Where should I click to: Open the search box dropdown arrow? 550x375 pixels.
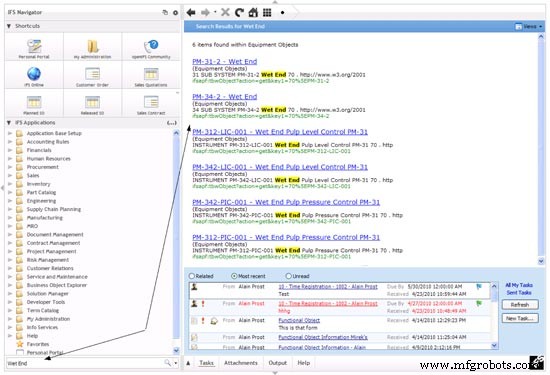coord(176,363)
